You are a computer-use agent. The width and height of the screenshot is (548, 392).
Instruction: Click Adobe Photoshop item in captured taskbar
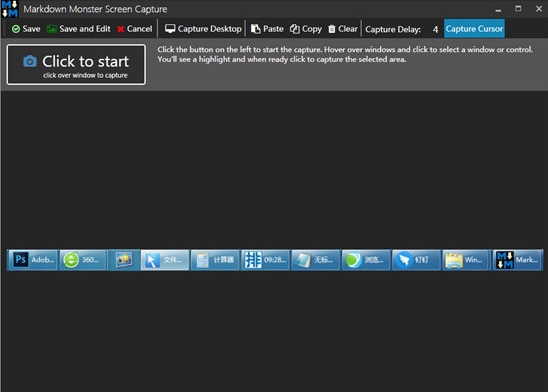pyautogui.click(x=33, y=260)
